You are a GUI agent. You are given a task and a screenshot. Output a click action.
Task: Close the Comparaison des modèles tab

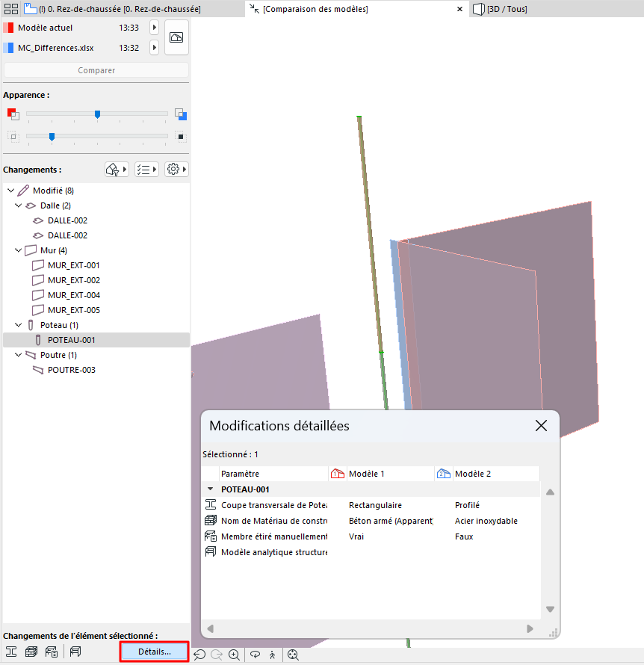tap(459, 9)
